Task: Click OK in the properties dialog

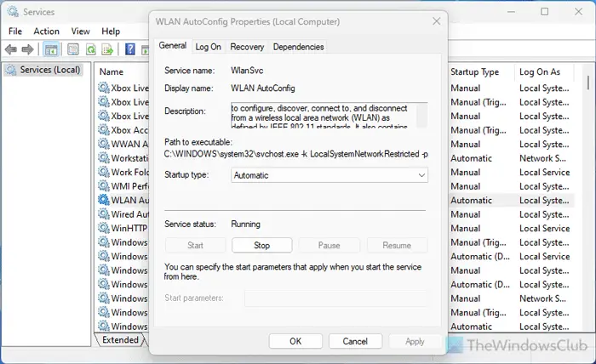Action: click(x=295, y=341)
